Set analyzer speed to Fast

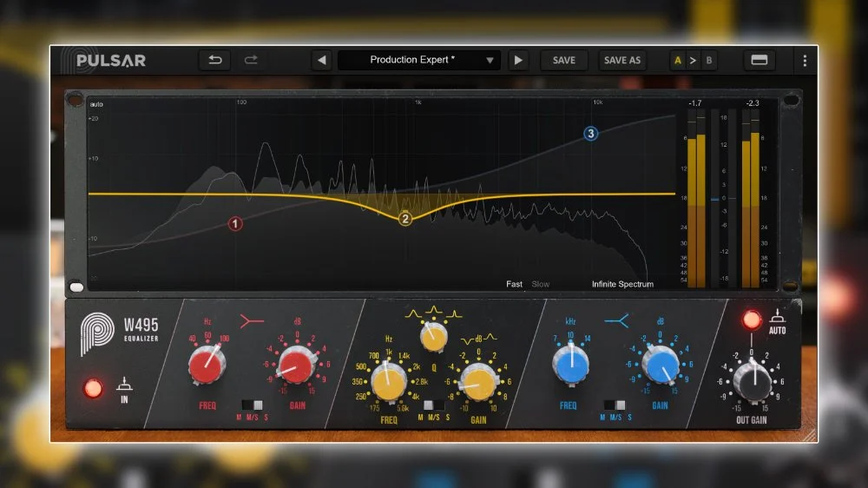click(x=514, y=284)
